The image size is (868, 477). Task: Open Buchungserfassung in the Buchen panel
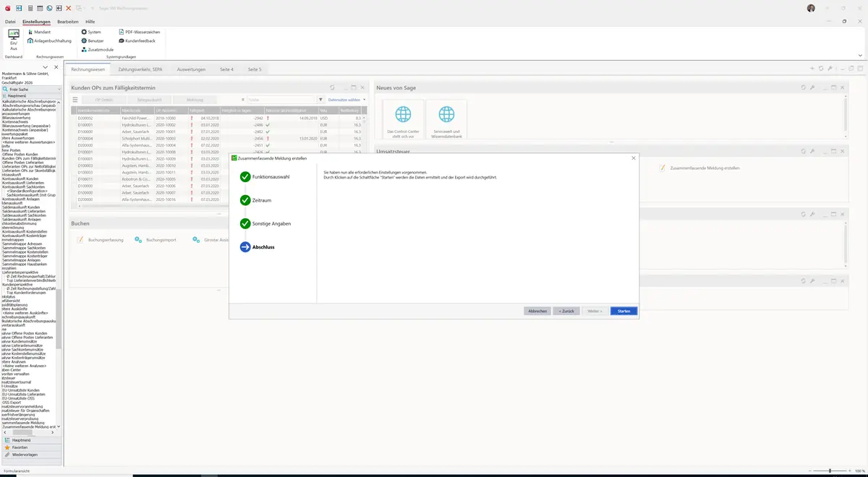click(101, 239)
